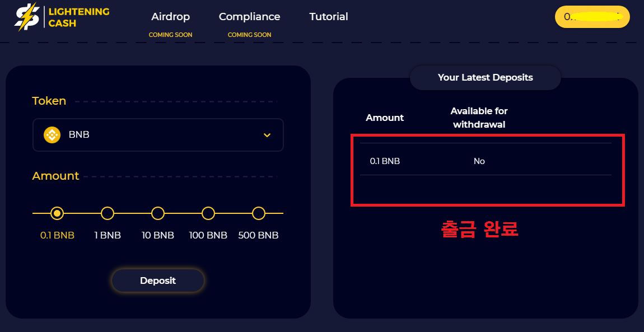Click the BNB coin icon in token selector

coord(52,134)
